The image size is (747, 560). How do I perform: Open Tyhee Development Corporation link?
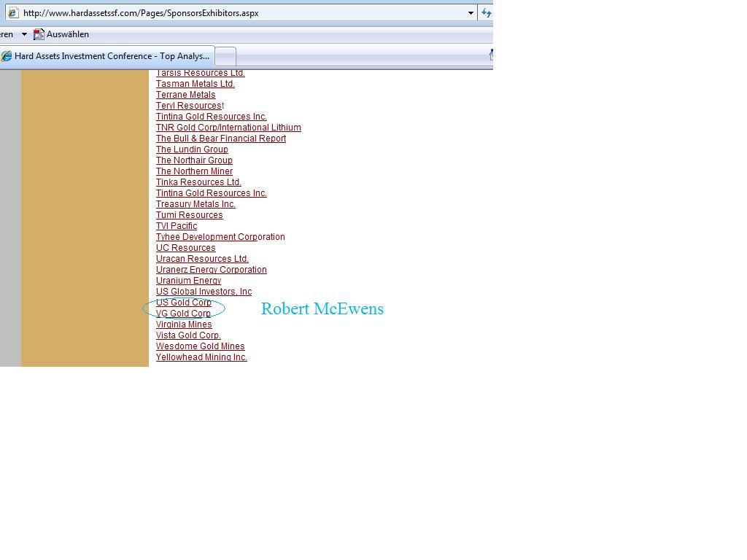pyautogui.click(x=220, y=237)
